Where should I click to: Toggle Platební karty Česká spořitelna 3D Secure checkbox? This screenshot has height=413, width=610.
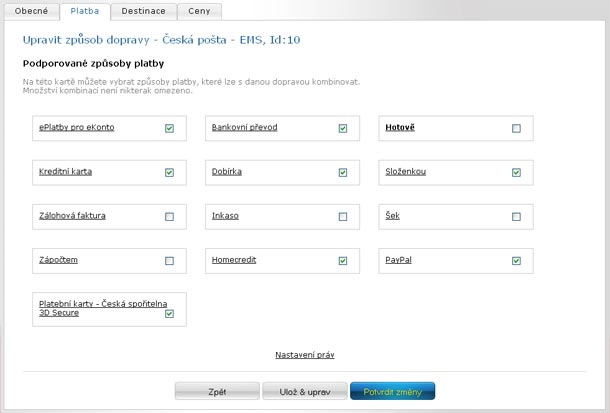169,314
